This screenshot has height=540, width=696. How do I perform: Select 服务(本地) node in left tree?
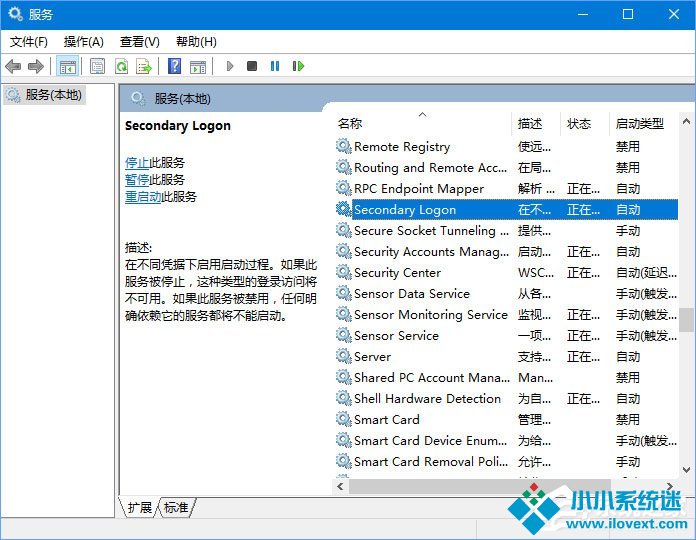(44, 95)
